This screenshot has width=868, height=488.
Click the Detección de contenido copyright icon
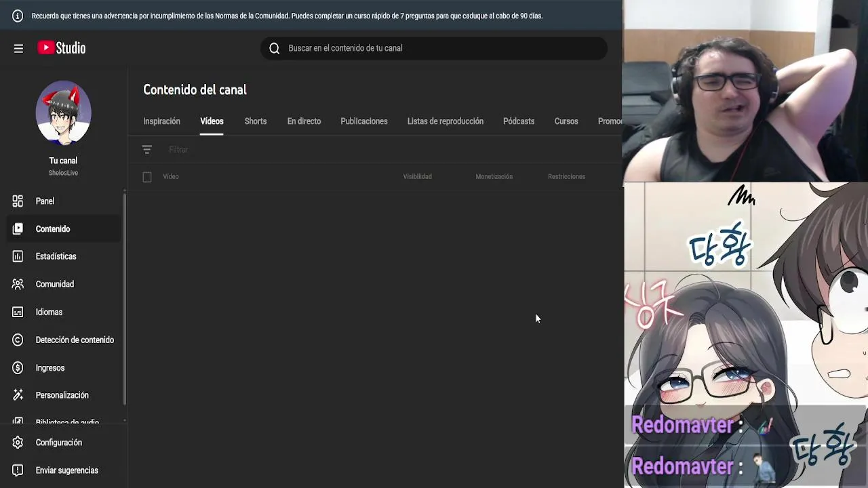pyautogui.click(x=18, y=340)
